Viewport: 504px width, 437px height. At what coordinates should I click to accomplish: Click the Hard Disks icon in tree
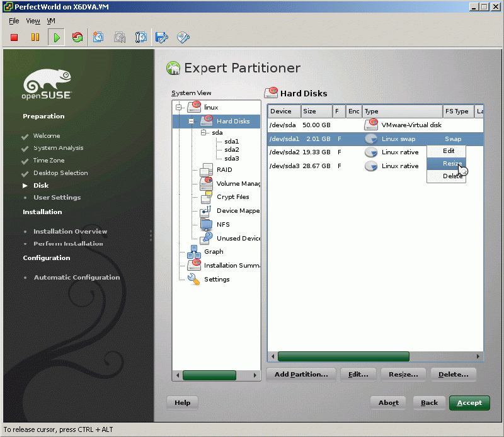point(207,121)
